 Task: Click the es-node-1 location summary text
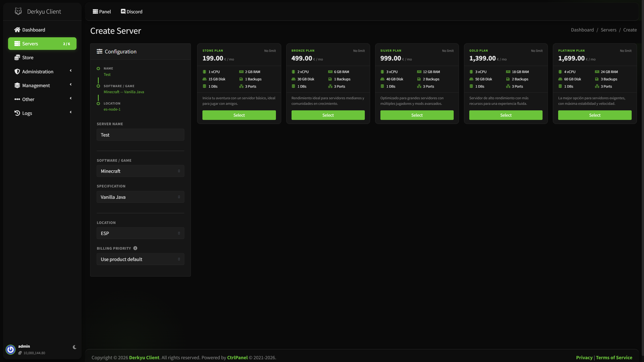(112, 109)
